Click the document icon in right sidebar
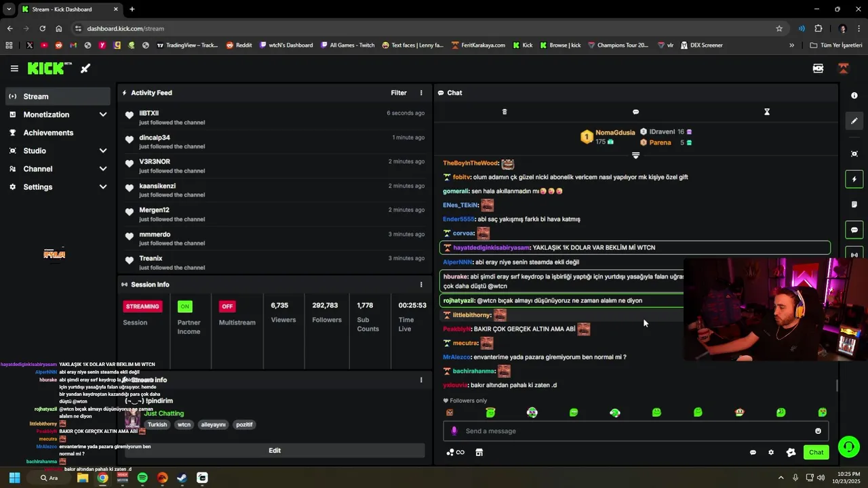The height and width of the screenshot is (488, 868). 854,204
